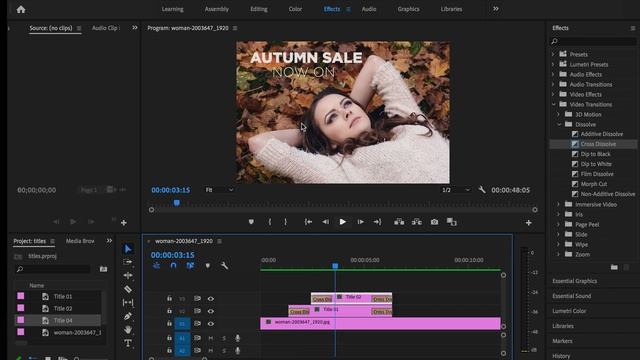Select the Selection tool arrow
This screenshot has width=640, height=360.
(128, 249)
